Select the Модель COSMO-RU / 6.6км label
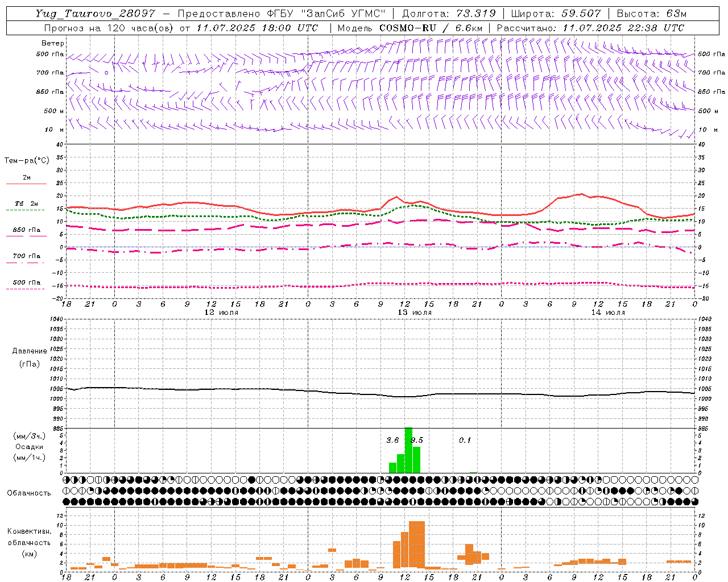 pyautogui.click(x=410, y=28)
